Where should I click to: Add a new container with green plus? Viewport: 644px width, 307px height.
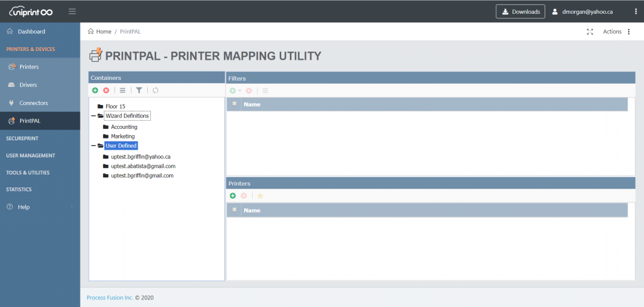click(x=96, y=91)
